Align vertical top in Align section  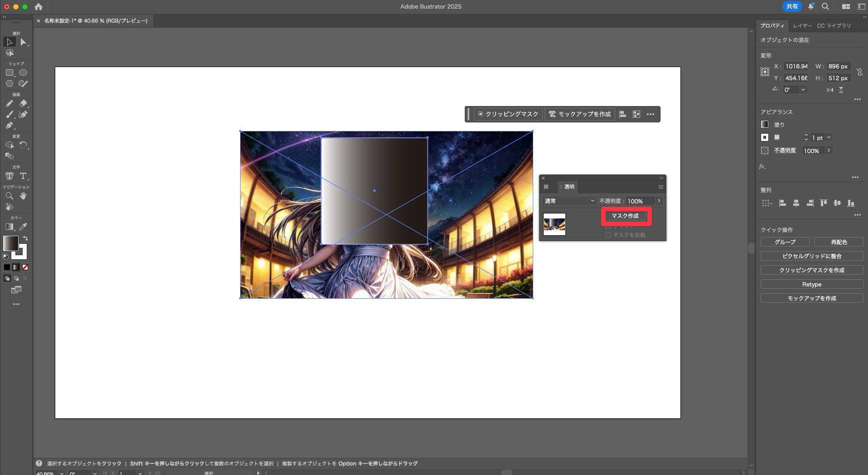point(824,203)
